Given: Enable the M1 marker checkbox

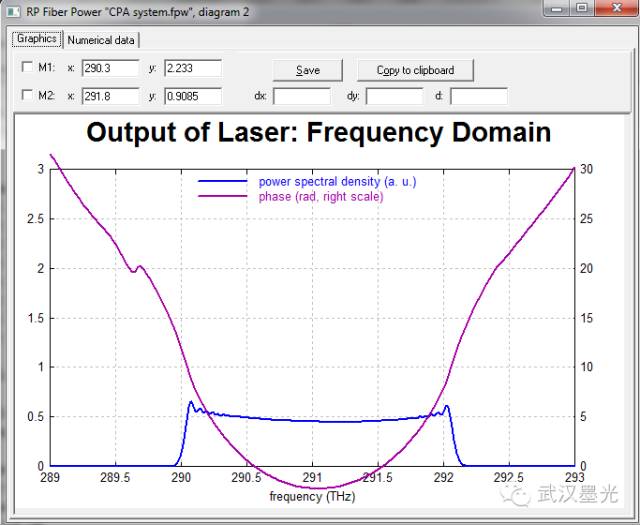Looking at the screenshot, I should pos(27,67).
